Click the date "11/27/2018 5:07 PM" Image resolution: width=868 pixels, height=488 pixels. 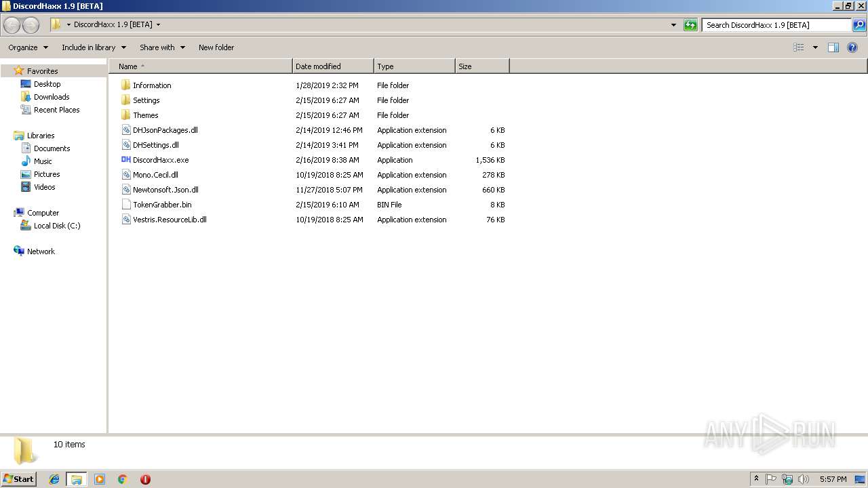click(329, 190)
